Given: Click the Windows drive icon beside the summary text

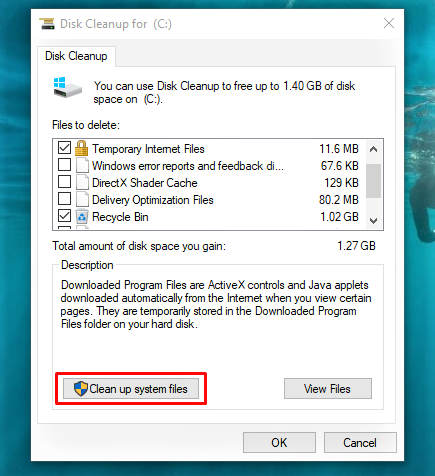Looking at the screenshot, I should pyautogui.click(x=68, y=88).
